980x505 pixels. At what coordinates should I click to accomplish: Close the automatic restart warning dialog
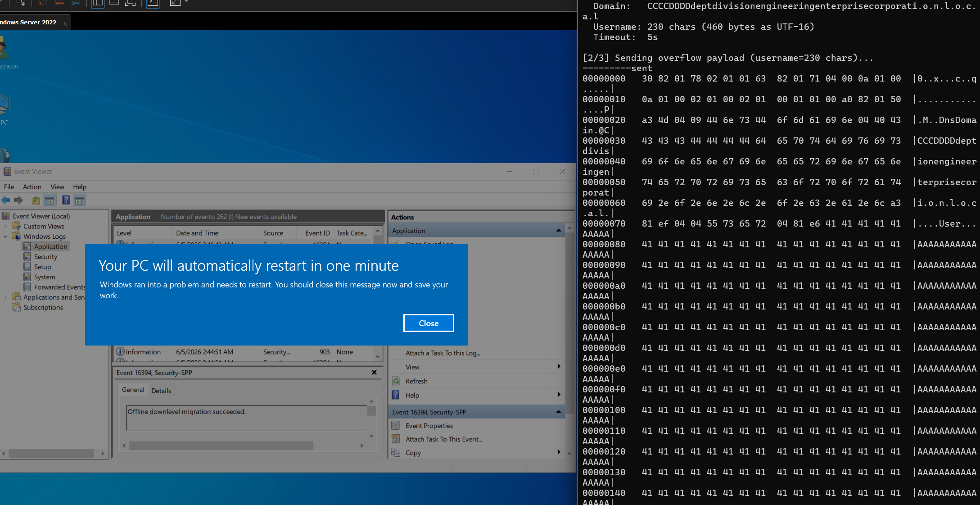[428, 323]
